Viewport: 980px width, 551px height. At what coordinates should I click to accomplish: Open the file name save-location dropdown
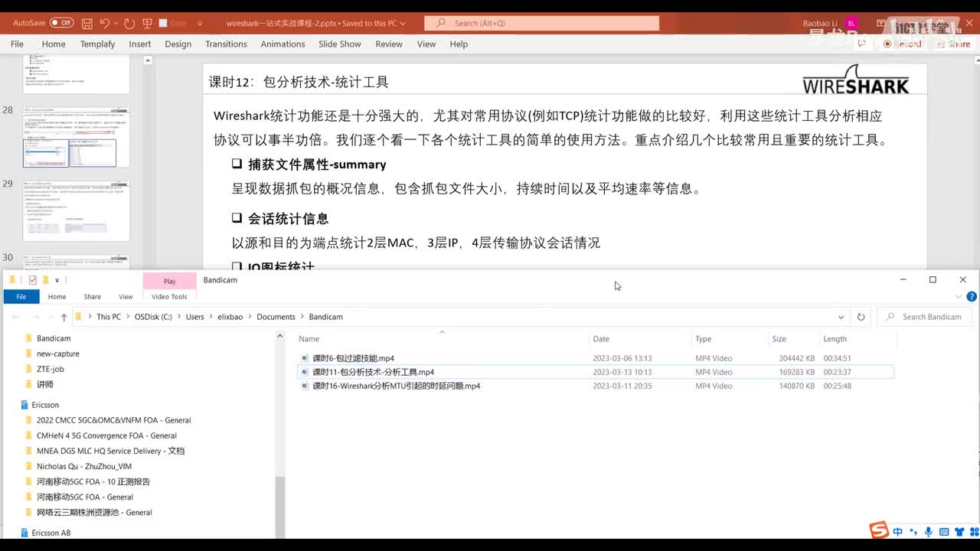tap(403, 23)
